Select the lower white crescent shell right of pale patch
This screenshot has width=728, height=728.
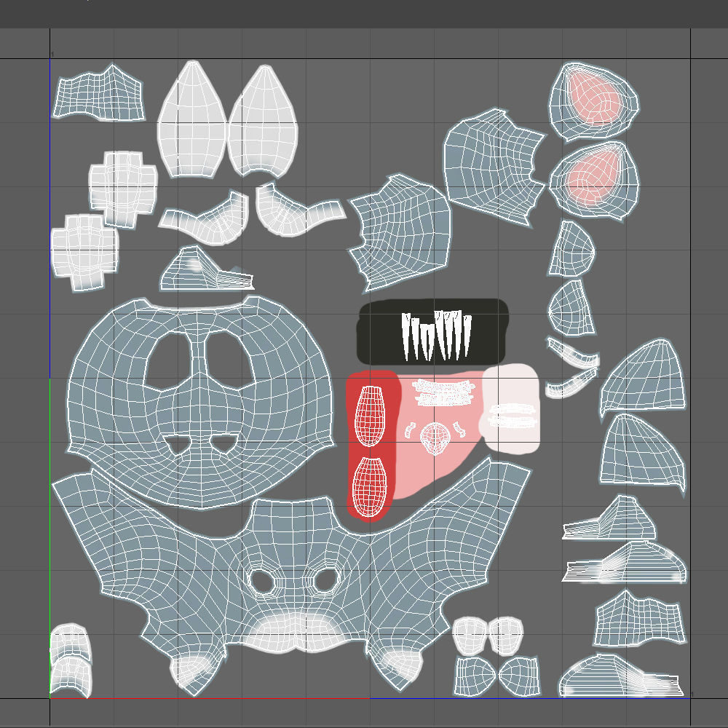click(x=571, y=383)
